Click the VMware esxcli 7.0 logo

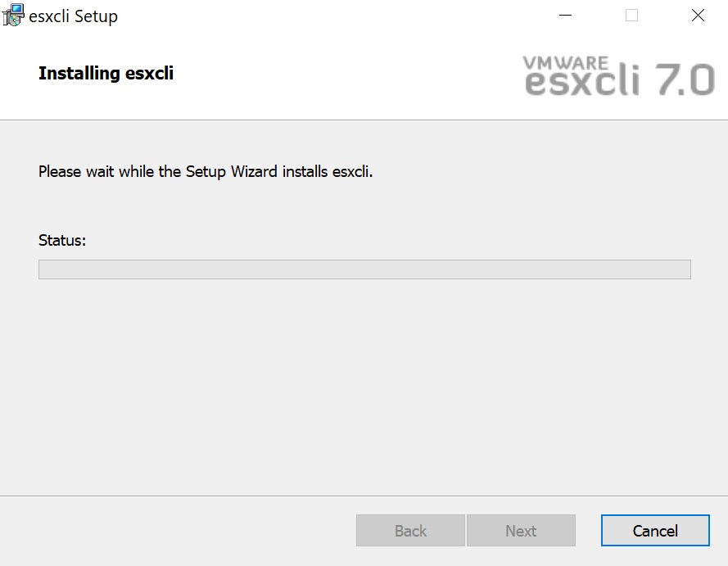pyautogui.click(x=618, y=78)
